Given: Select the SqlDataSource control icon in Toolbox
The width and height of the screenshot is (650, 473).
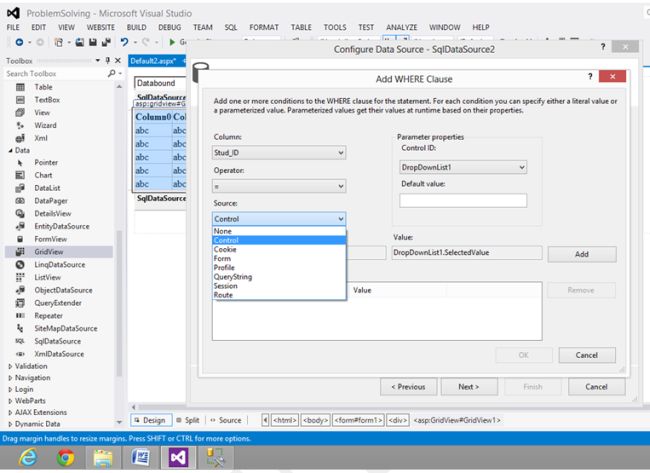Looking at the screenshot, I should 20,341.
